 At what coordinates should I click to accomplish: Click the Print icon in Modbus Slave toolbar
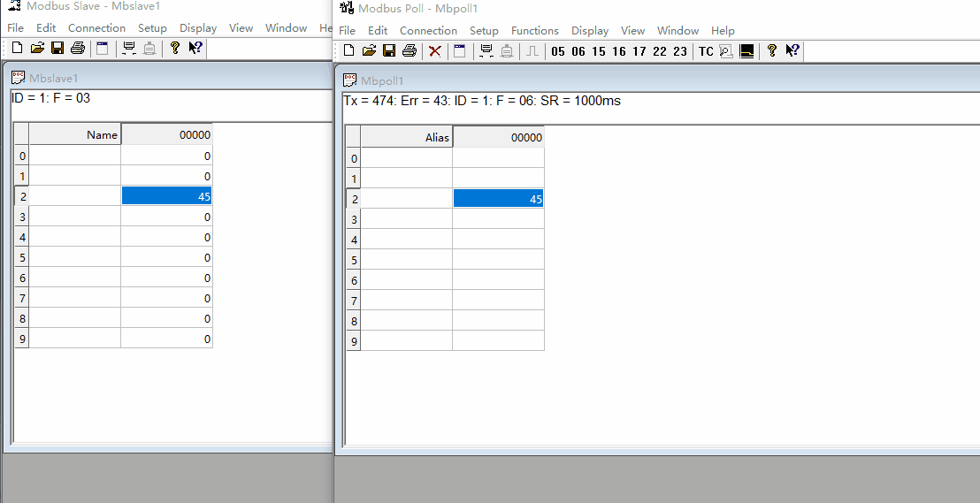[x=78, y=48]
